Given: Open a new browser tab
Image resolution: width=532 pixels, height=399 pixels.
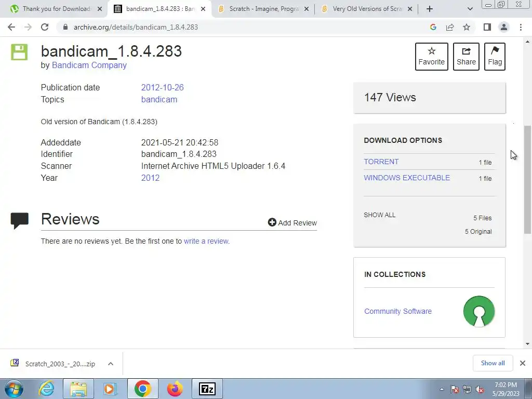Looking at the screenshot, I should pos(430,9).
